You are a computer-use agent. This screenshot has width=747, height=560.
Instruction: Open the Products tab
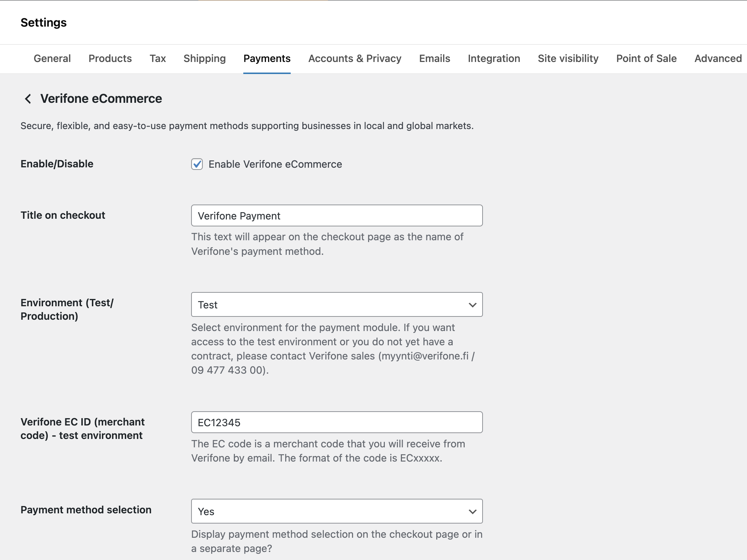110,58
